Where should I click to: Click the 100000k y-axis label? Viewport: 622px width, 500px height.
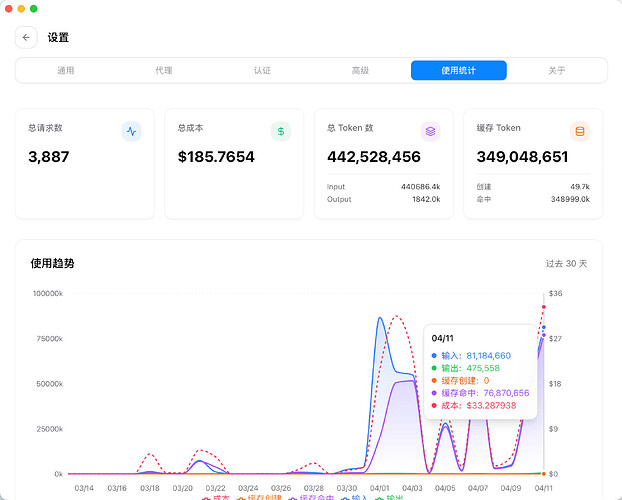pos(48,294)
